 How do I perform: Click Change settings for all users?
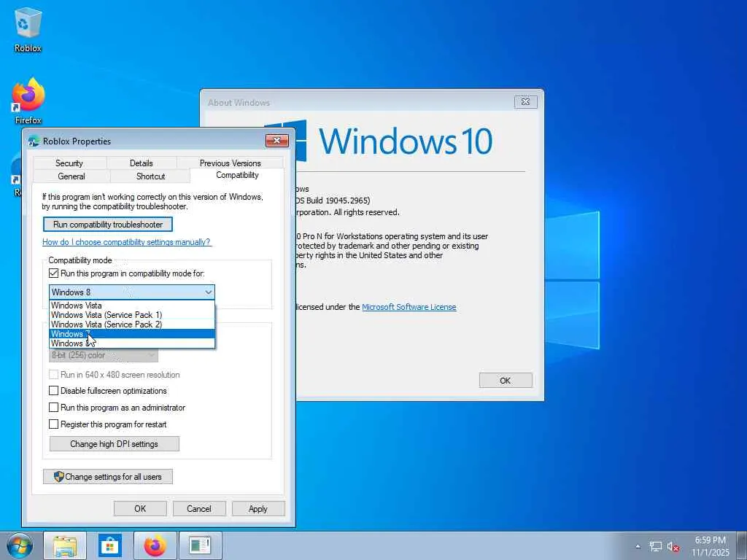tap(108, 477)
